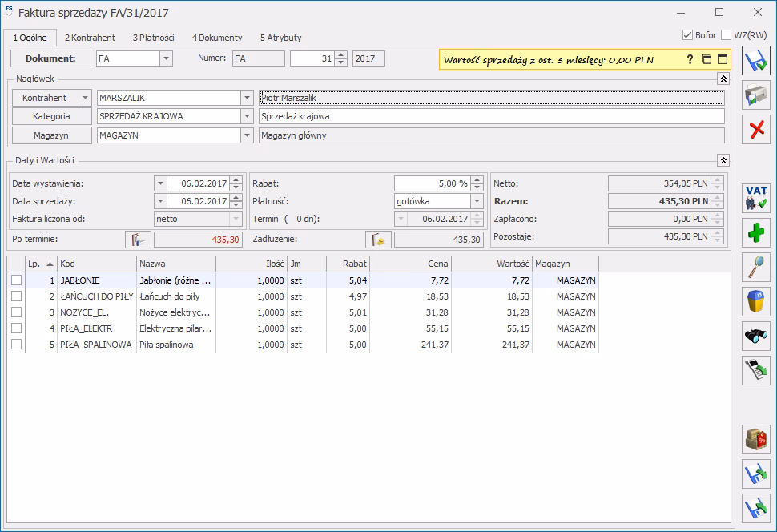Click the trash bin delete icon
Viewport: 777px width, 532px height.
click(x=756, y=302)
